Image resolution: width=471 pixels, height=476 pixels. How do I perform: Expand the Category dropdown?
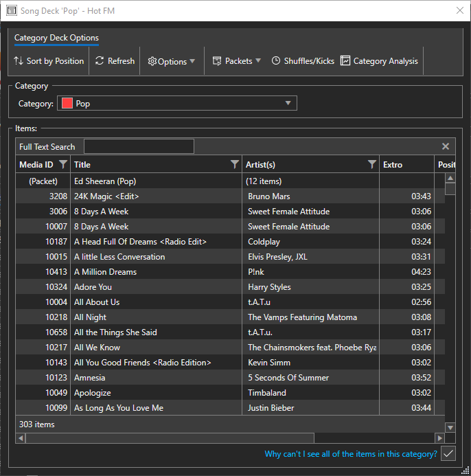tap(288, 104)
